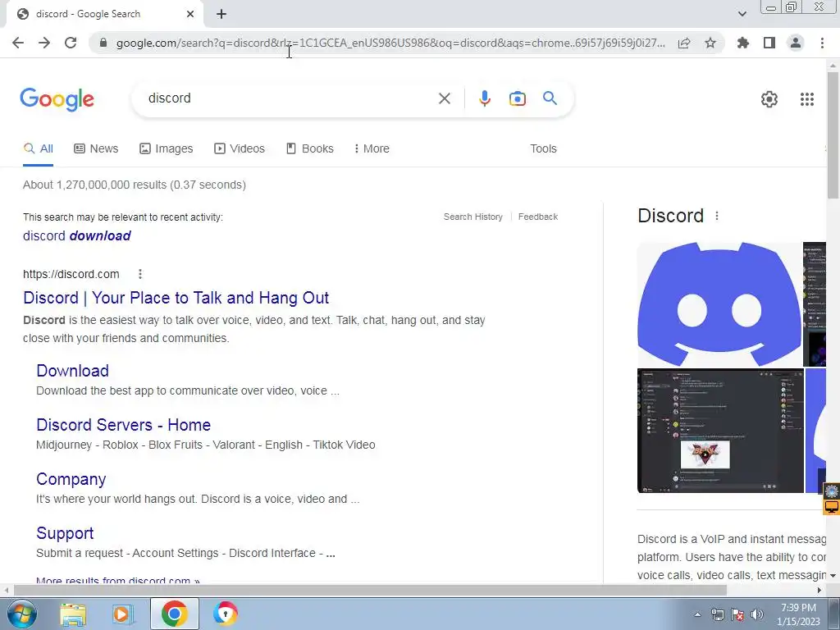This screenshot has height=630, width=840.
Task: Click the browser forward arrow
Action: 44,43
